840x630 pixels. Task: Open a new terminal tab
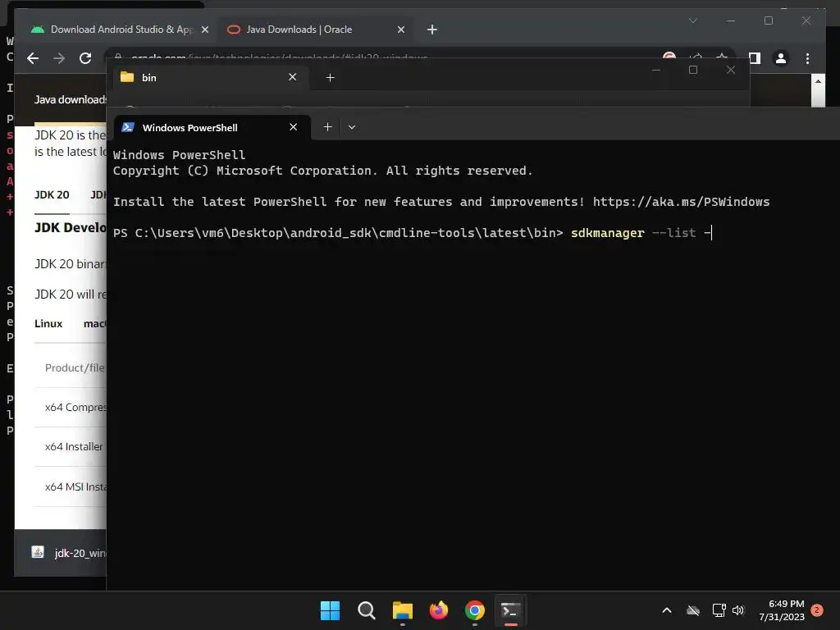click(x=328, y=127)
